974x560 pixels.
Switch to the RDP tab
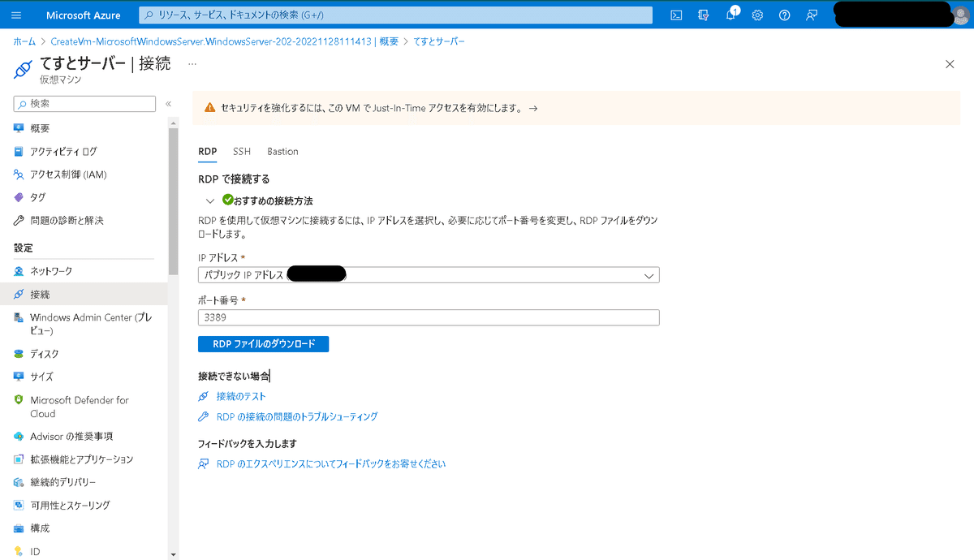(x=207, y=152)
